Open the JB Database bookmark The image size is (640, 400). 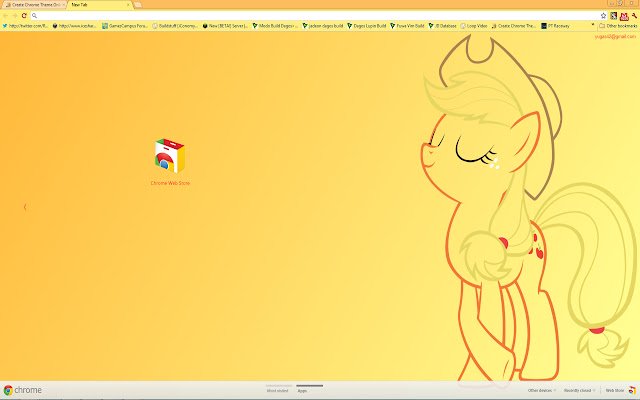[x=442, y=26]
